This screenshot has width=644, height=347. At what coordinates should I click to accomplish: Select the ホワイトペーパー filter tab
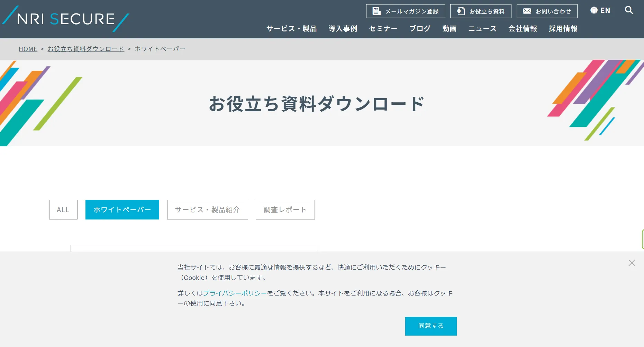122,209
